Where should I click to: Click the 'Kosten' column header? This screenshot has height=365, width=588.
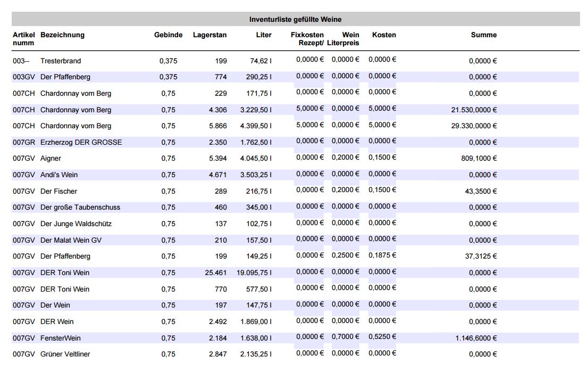coord(384,35)
